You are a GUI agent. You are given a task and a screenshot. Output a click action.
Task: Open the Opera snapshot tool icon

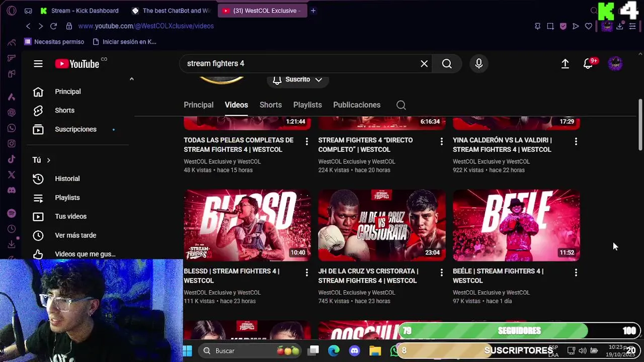click(550, 26)
